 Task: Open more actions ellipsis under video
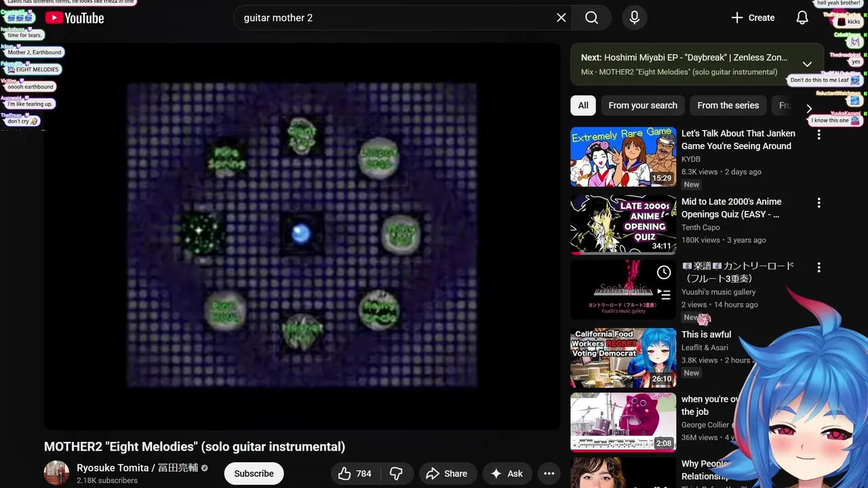point(549,474)
